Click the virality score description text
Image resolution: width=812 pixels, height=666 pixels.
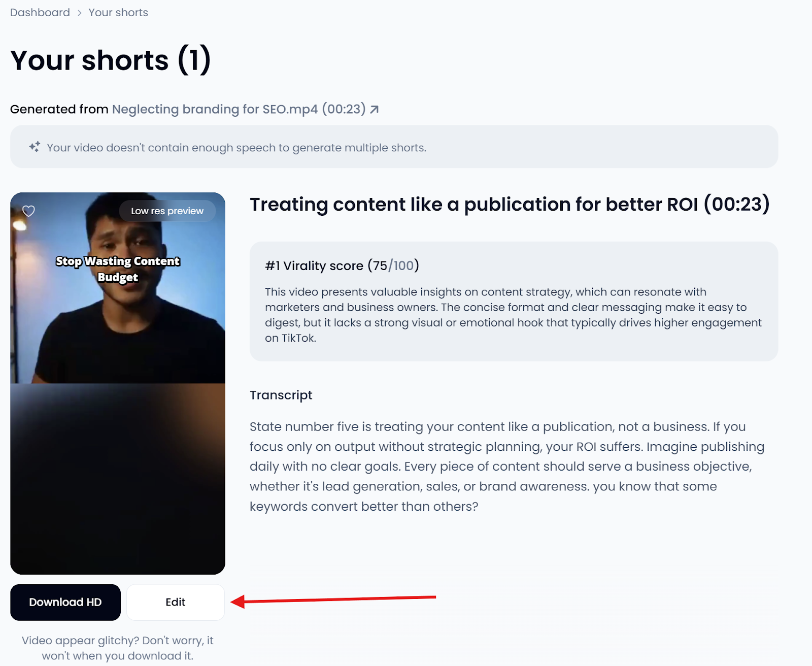(513, 315)
